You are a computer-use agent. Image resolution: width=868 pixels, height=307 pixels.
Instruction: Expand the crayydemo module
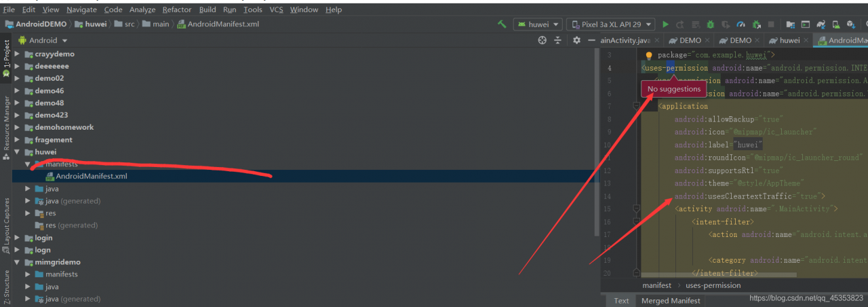(x=18, y=54)
